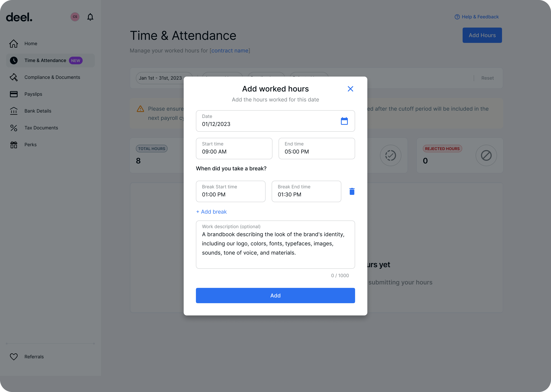Click the Add Hours button in header

(x=482, y=35)
